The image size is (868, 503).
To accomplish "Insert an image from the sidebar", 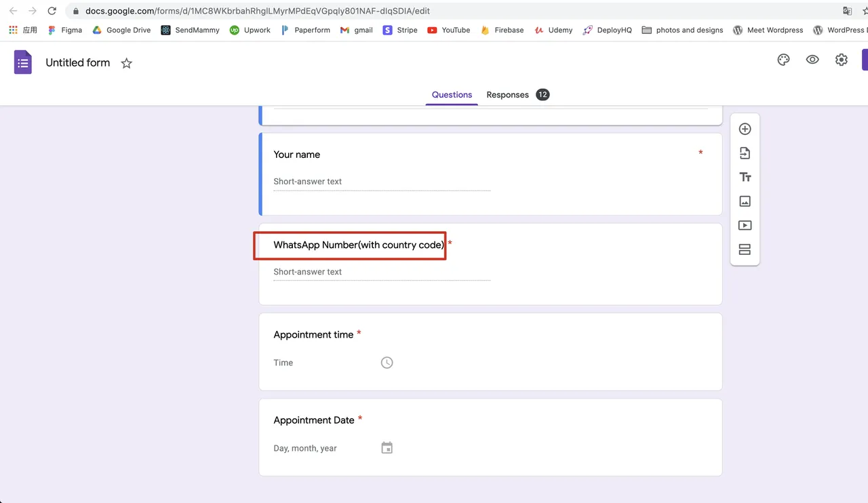I will [745, 201].
